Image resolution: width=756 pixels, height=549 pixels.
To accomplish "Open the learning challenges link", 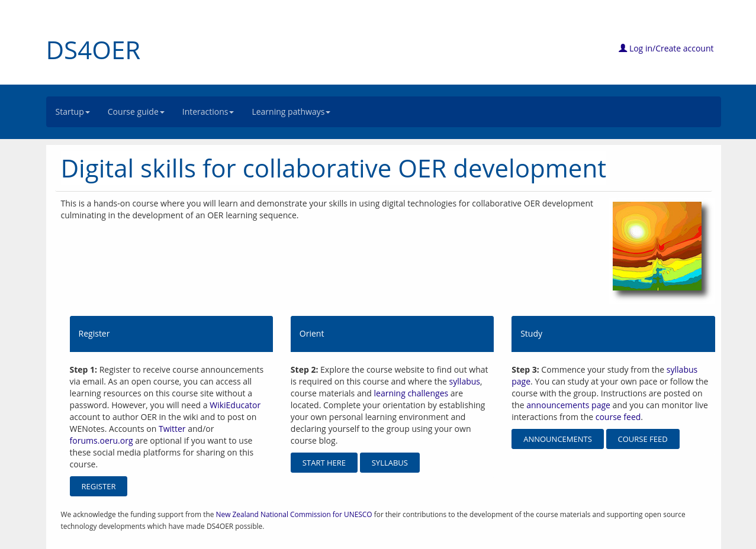I will [x=411, y=393].
